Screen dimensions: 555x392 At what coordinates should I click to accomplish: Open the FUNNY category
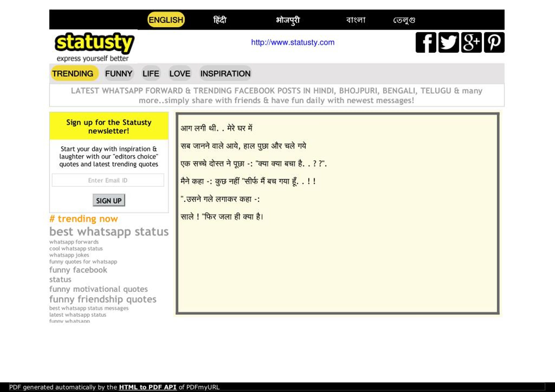coord(119,73)
